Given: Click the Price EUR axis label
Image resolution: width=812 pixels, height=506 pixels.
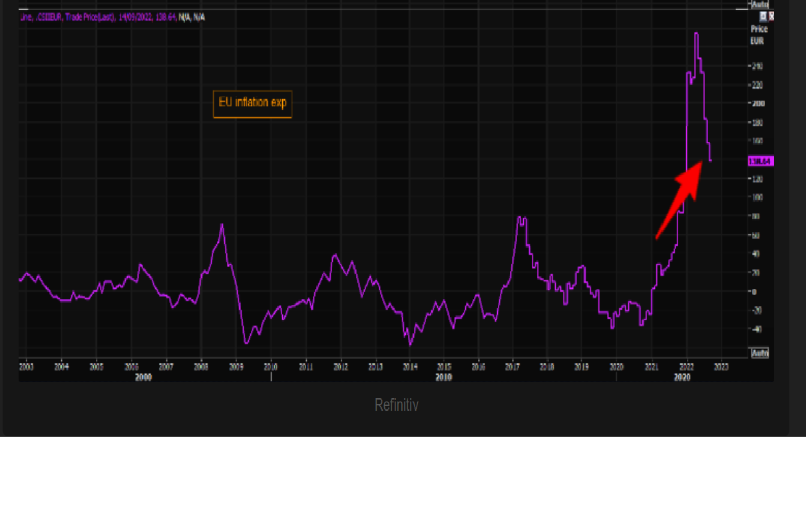Looking at the screenshot, I should (759, 35).
